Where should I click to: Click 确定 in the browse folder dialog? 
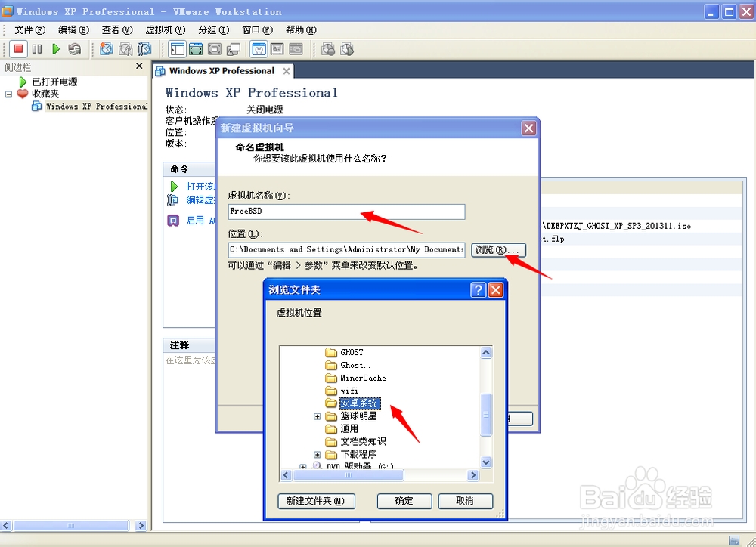click(404, 501)
